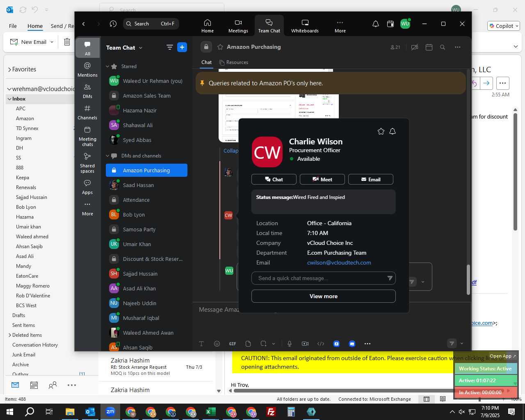The width and height of the screenshot is (525, 420).
Task: Send email to Charlie Wilson via Email button
Action: [371, 179]
